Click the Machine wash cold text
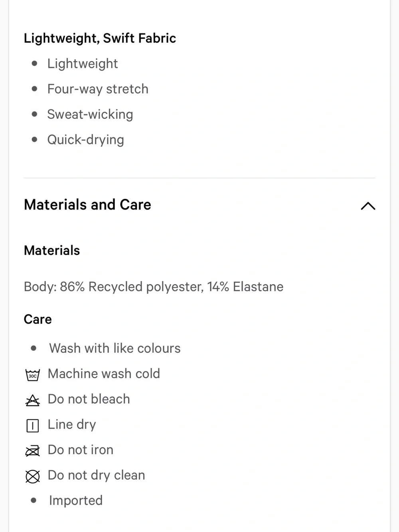This screenshot has height=532, width=399. (x=104, y=374)
